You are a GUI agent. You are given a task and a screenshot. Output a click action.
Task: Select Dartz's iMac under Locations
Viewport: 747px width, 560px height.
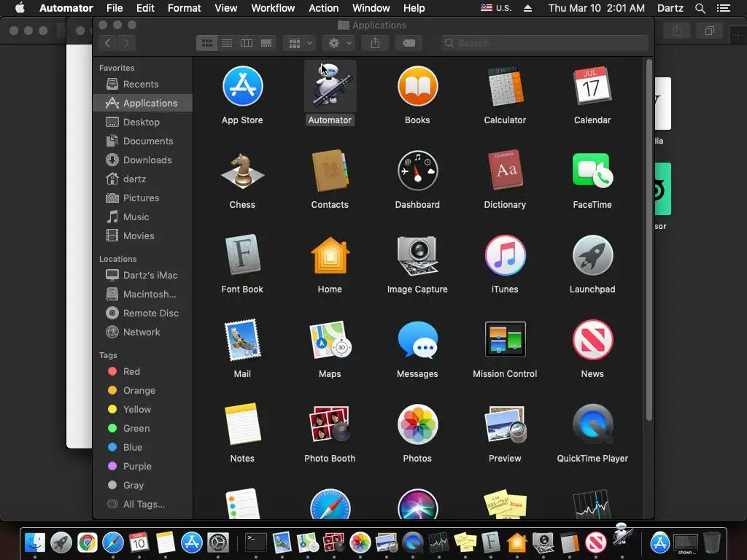pos(142,275)
